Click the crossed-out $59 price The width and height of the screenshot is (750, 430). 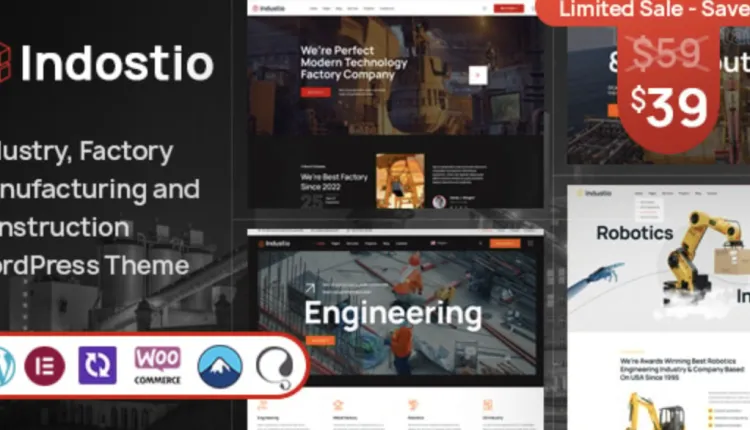tap(667, 54)
